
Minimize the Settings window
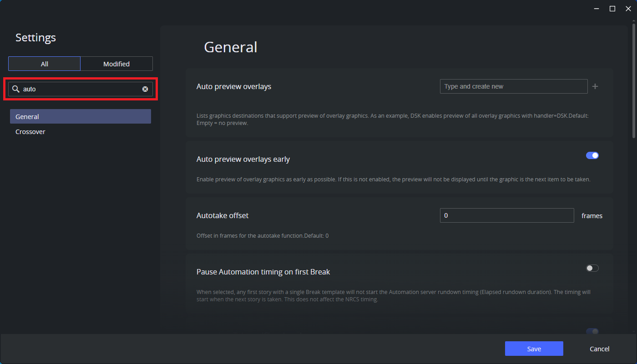[x=596, y=8]
